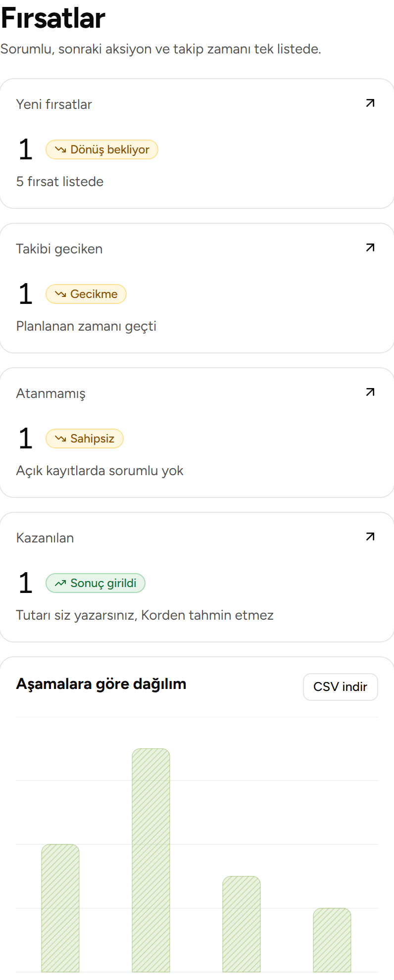Click the Aşamalara göre dağılım heading

point(101,684)
